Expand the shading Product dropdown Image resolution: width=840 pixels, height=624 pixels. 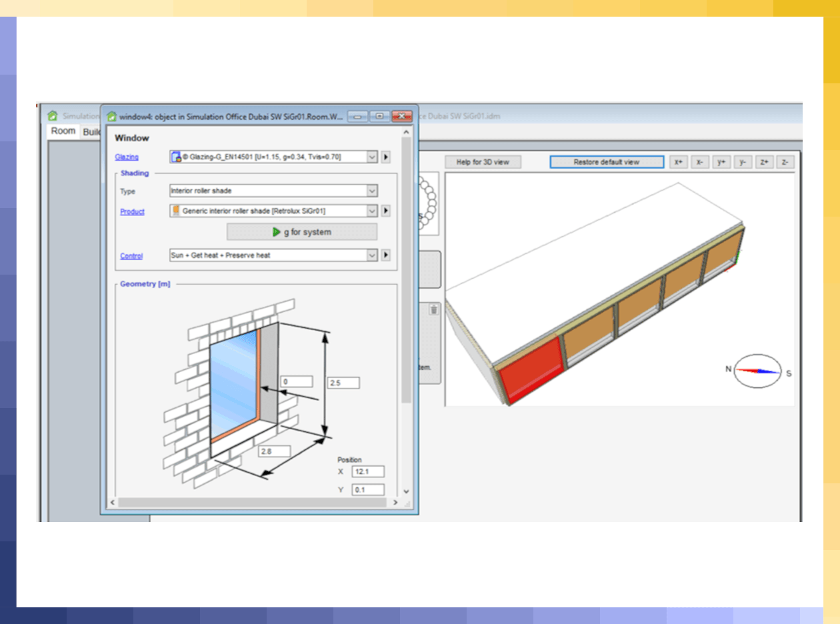(x=372, y=211)
